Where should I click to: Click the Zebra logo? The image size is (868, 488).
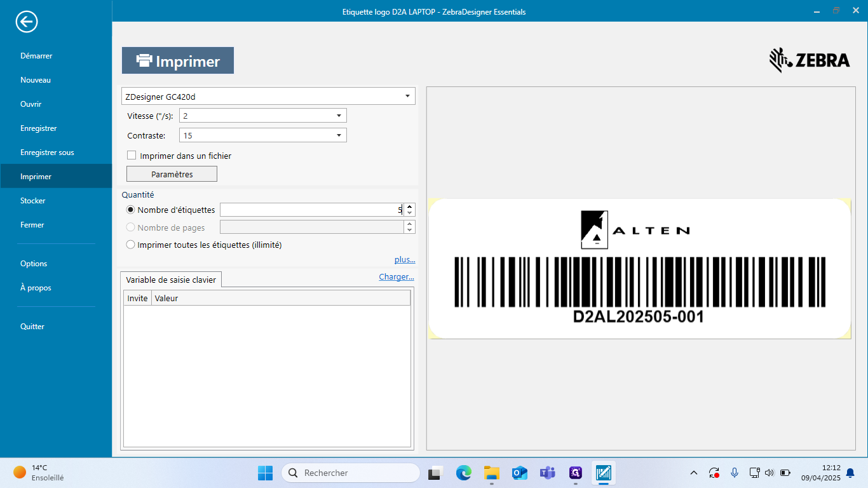(810, 60)
